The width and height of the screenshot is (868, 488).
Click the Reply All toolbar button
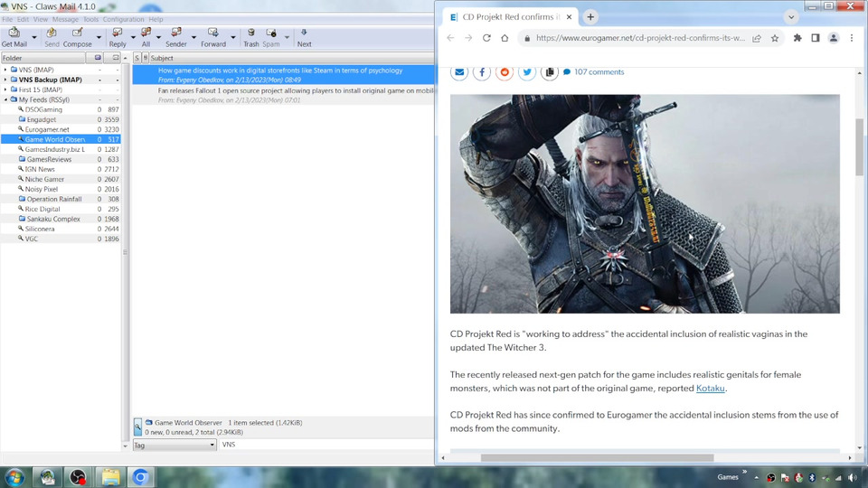pos(146,37)
